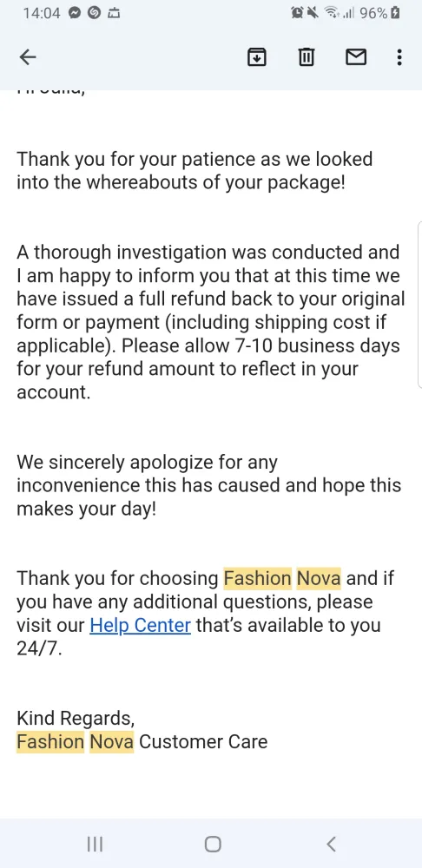Tap the Android recent apps button

point(96,844)
